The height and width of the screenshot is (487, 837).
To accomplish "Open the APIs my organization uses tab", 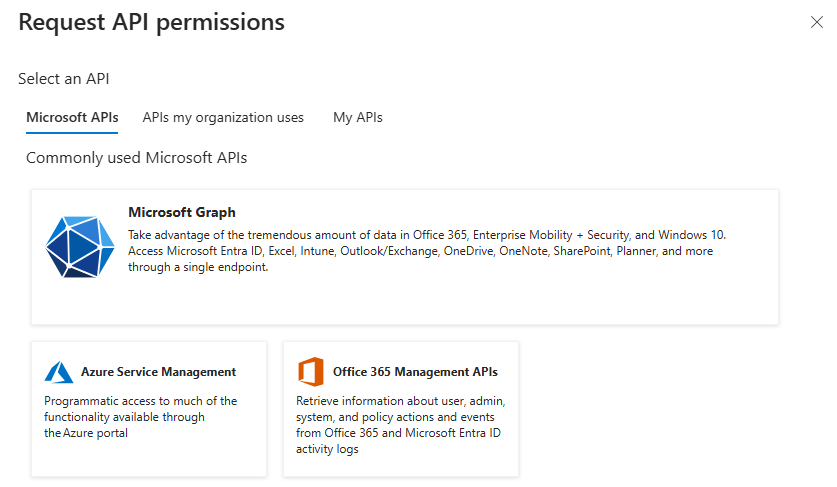I will pyautogui.click(x=223, y=117).
